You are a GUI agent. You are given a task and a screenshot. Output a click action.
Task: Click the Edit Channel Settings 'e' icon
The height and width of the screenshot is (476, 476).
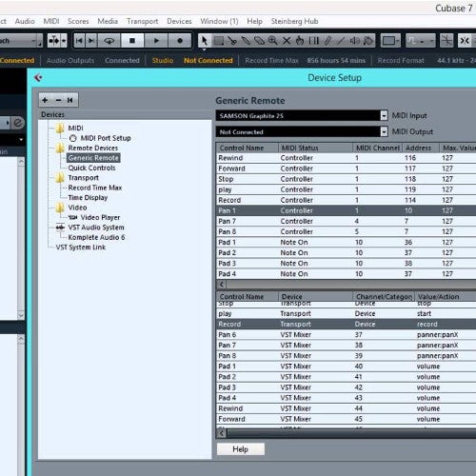coord(18,123)
